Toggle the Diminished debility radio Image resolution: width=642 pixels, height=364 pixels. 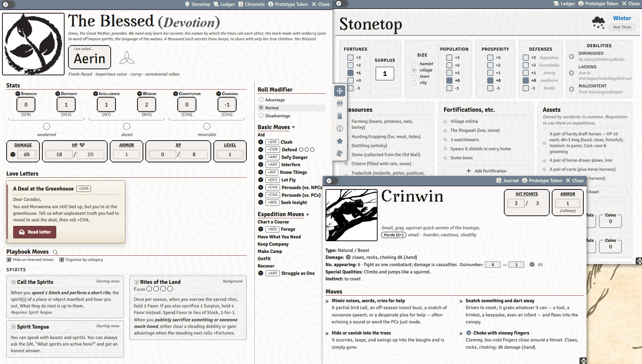tap(572, 57)
